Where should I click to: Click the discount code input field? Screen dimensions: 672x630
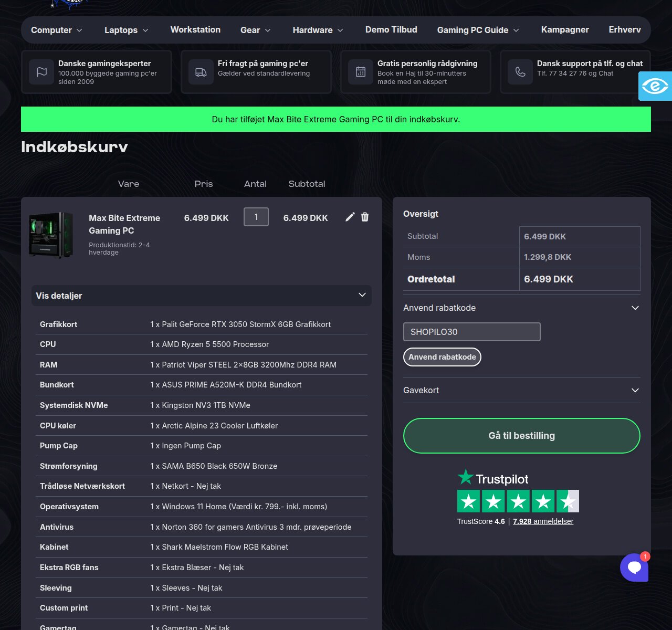coord(472,332)
